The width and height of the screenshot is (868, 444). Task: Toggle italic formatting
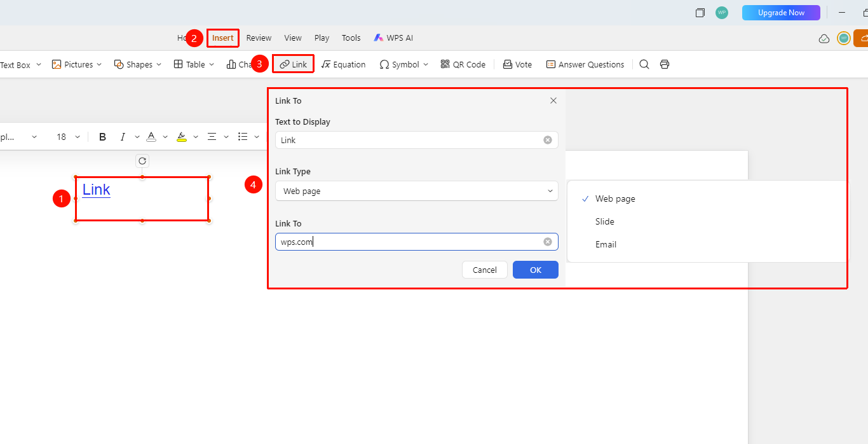pyautogui.click(x=122, y=137)
